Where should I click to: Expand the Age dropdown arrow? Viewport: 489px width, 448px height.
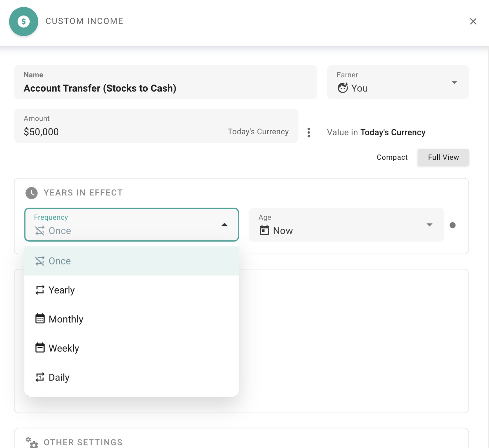pos(429,225)
